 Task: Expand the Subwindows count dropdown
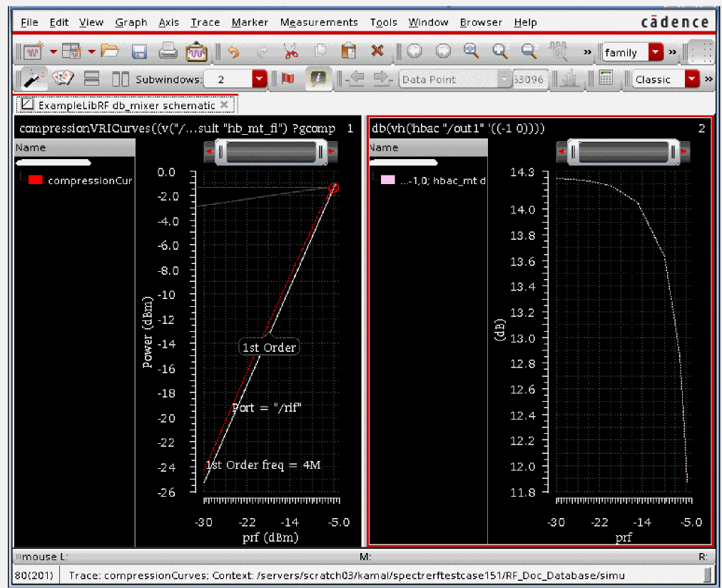[x=259, y=79]
